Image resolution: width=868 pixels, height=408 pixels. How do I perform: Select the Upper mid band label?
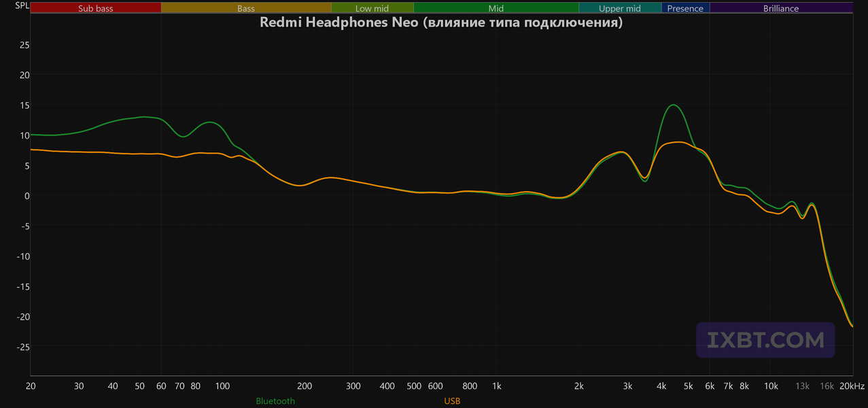click(620, 8)
